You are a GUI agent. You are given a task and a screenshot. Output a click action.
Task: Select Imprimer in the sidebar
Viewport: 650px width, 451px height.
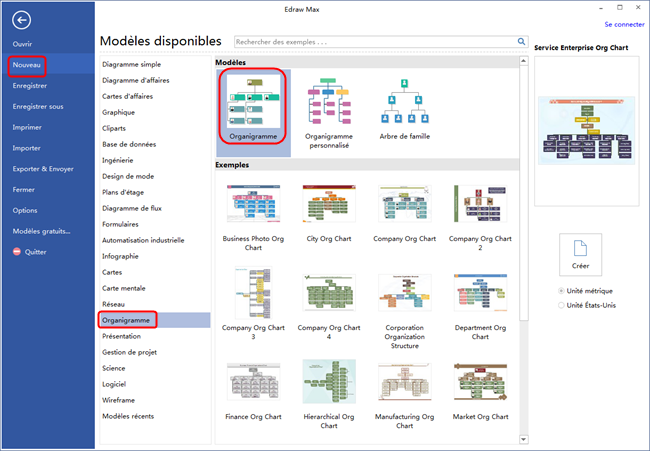[27, 127]
